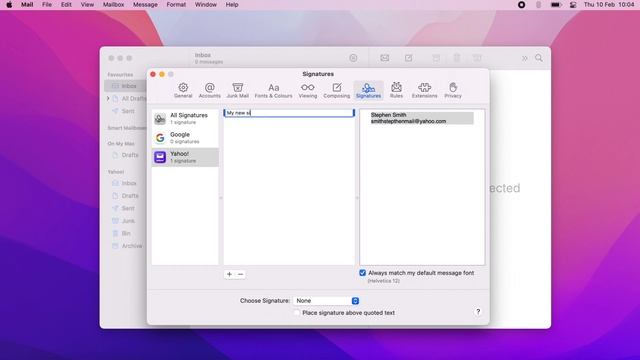Image resolution: width=640 pixels, height=360 pixels.
Task: Click the battery icon in menu bar
Action: pyautogui.click(x=556, y=5)
